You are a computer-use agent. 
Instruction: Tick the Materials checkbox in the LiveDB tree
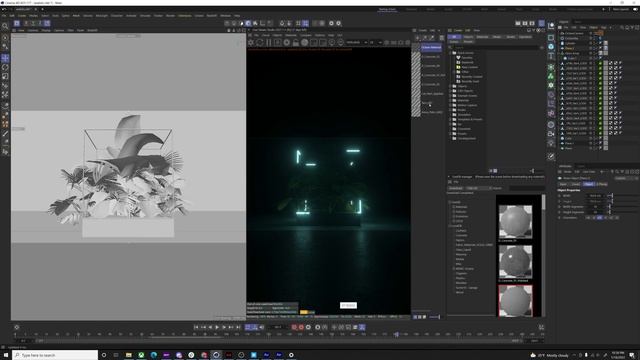click(x=453, y=207)
